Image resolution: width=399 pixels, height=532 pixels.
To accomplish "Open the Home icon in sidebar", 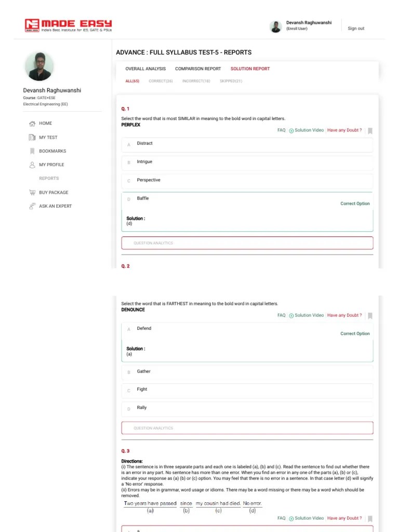I will click(x=32, y=124).
